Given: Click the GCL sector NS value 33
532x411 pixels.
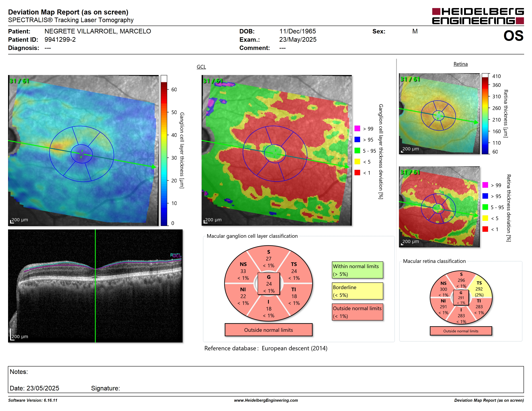Looking at the screenshot, I should (243, 271).
